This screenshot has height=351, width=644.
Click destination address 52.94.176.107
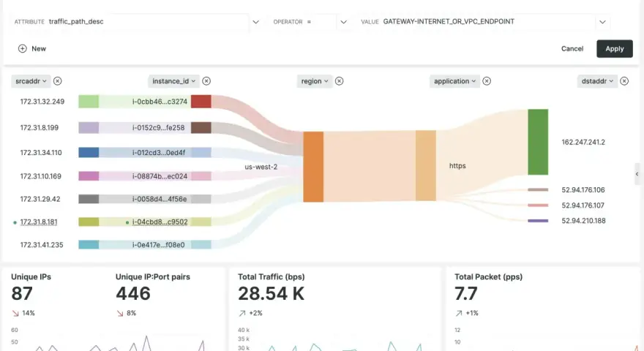583,205
